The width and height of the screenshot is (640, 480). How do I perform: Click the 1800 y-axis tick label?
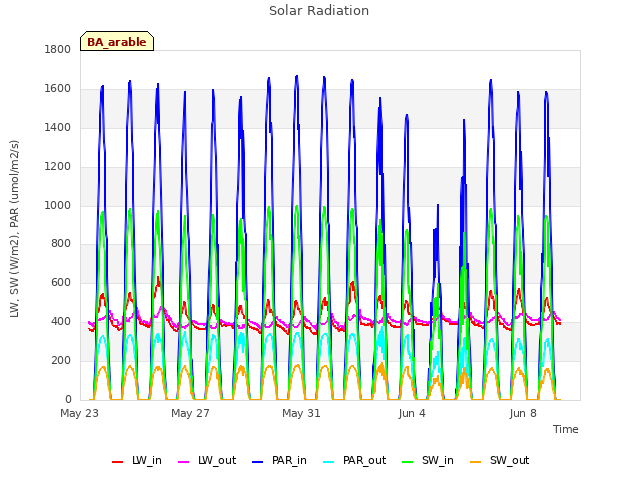tap(58, 49)
